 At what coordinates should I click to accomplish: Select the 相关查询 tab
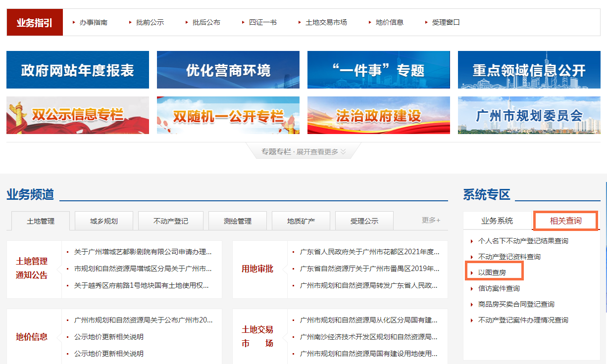(566, 221)
